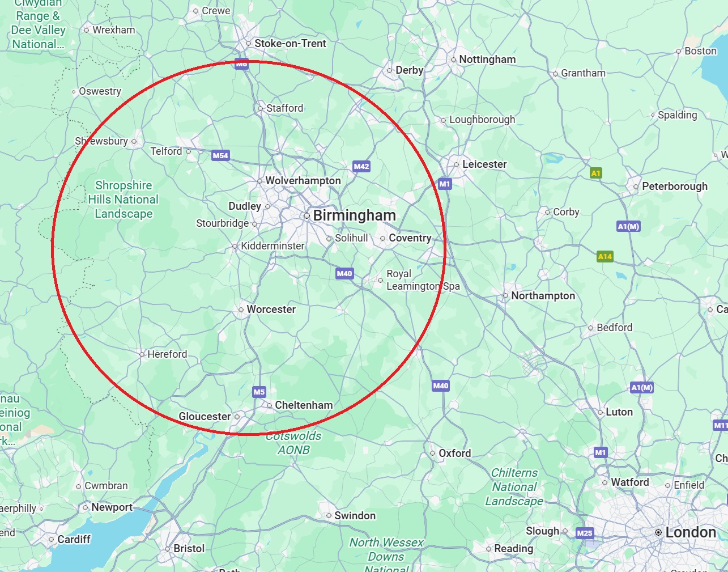Select the M1 shield near Leicester
Image resolution: width=728 pixels, height=572 pixels.
pos(445,184)
